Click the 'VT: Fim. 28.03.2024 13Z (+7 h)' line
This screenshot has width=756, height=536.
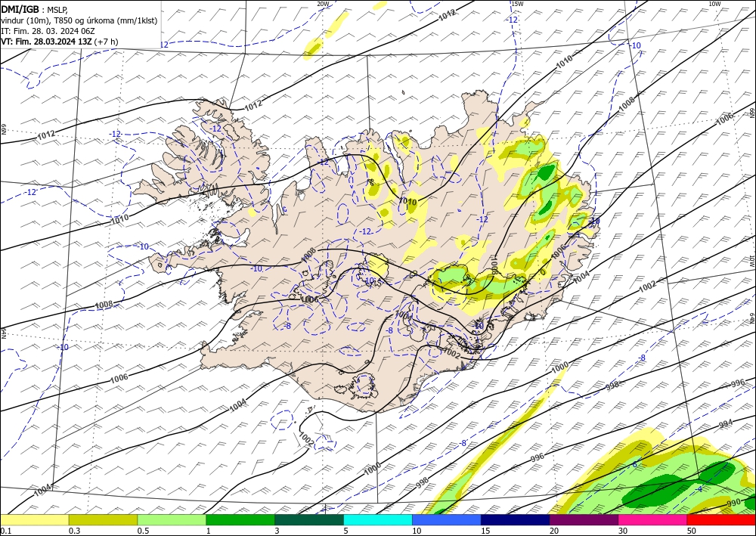coord(59,42)
